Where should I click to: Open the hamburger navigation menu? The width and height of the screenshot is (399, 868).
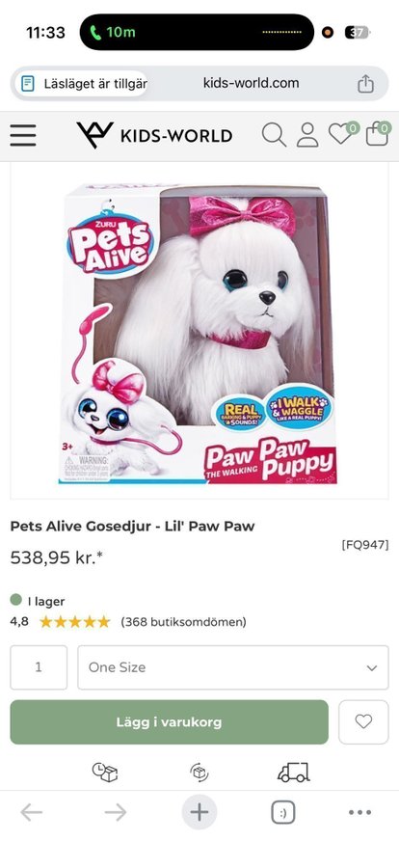point(23,135)
